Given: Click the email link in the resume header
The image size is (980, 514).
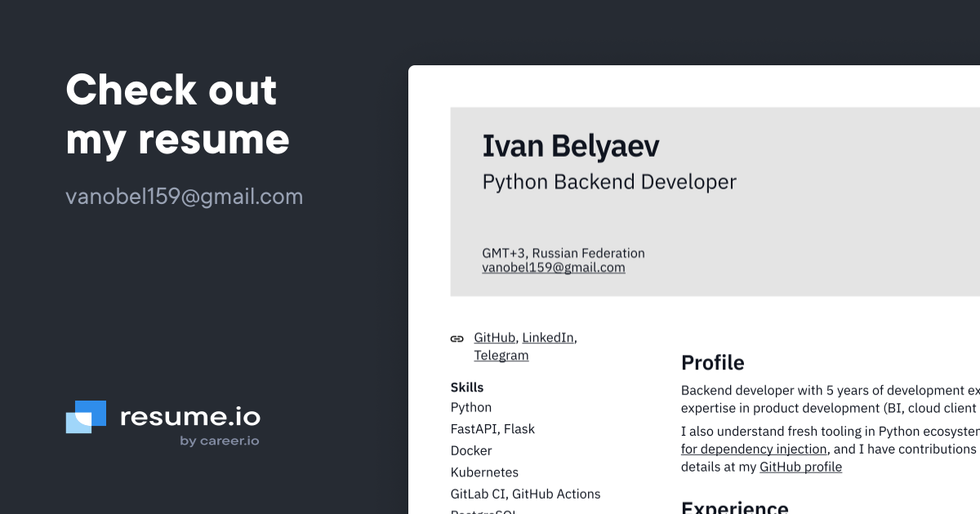Looking at the screenshot, I should click(x=554, y=268).
